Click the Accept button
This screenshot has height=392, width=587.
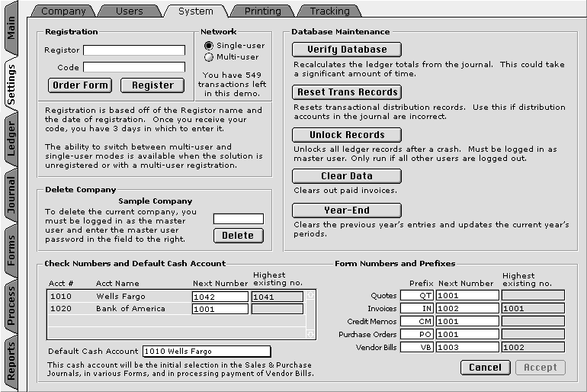540,368
